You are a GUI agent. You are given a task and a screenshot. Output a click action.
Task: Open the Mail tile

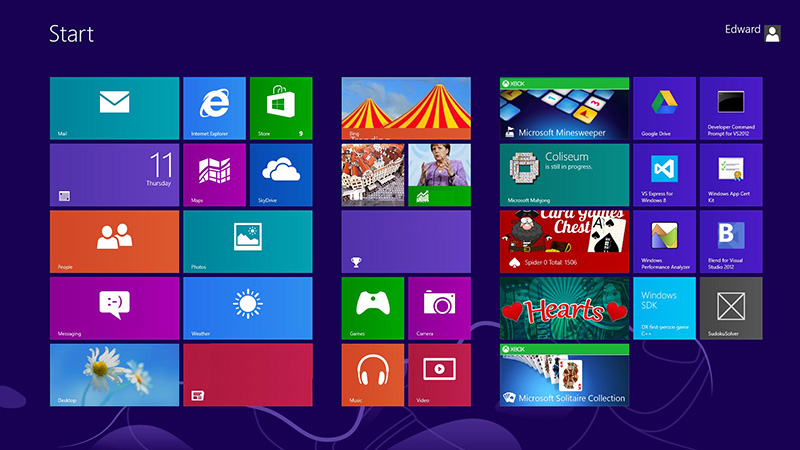114,108
